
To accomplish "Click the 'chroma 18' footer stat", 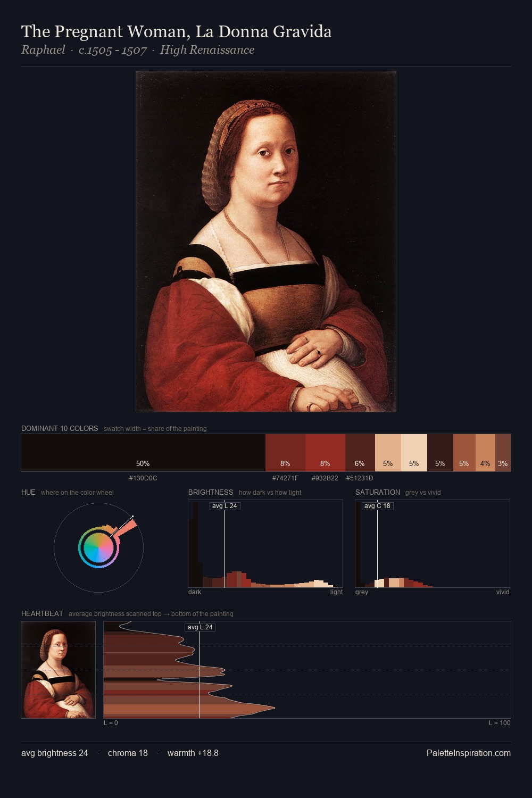I will coord(128,753).
